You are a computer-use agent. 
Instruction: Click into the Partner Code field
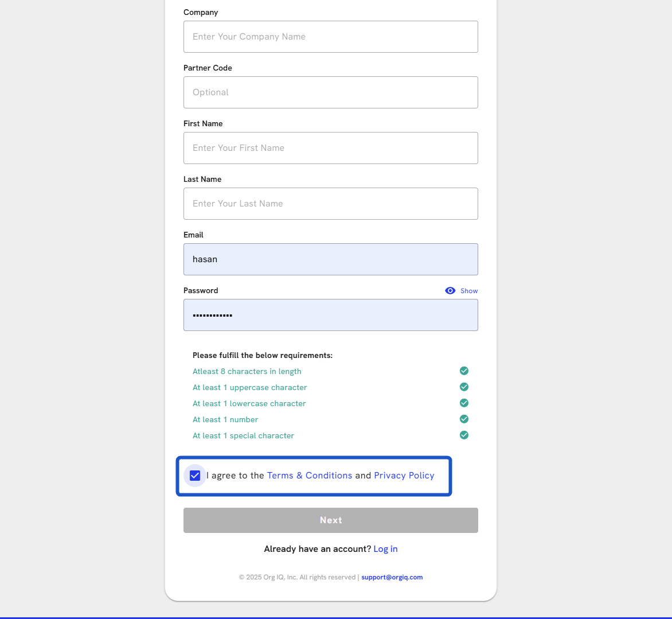330,92
